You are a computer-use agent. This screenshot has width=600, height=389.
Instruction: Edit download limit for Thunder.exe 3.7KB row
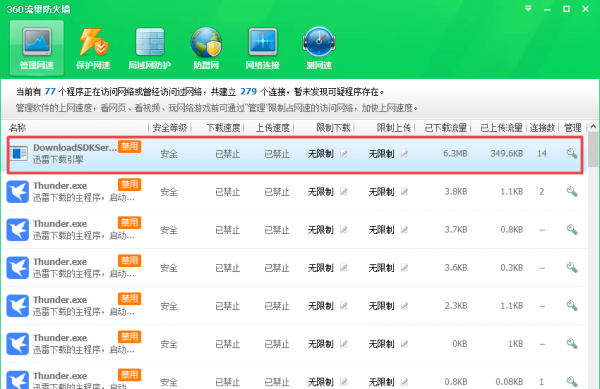pos(344,229)
